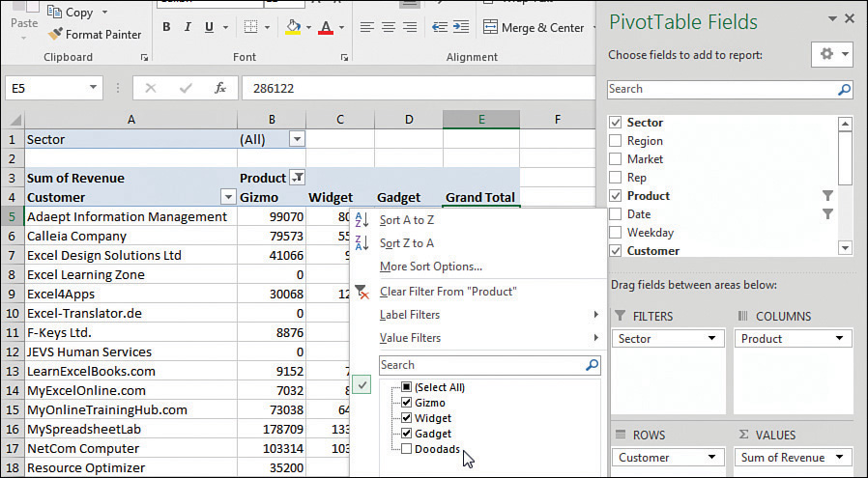Click Decrease Indent icon
Viewport: 868px width, 478px height.
point(440,27)
